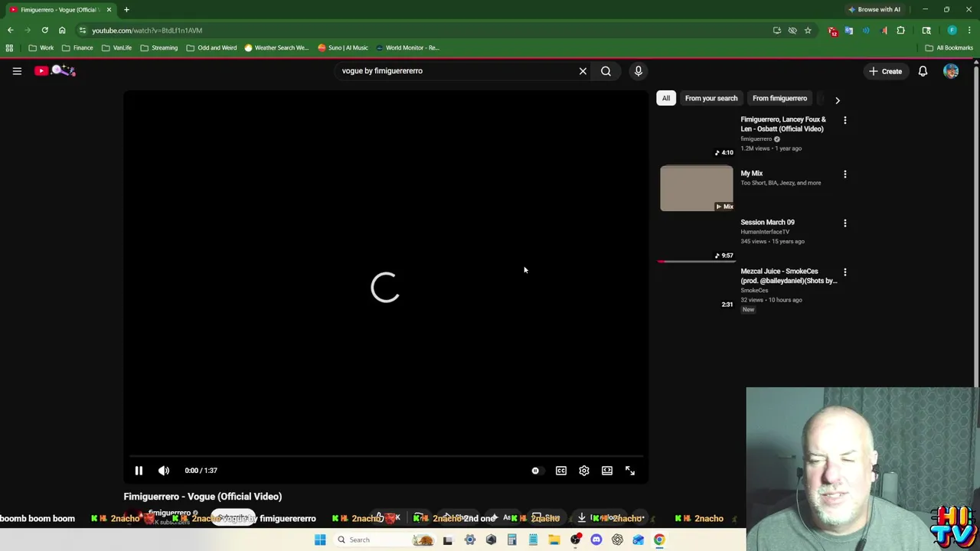Open options menu for Session March 09
The width and height of the screenshot is (980, 551).
tap(845, 223)
